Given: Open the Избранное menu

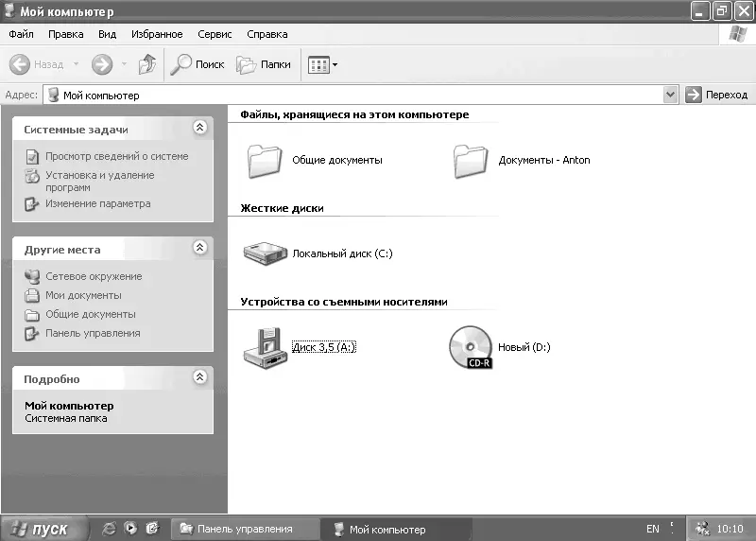Looking at the screenshot, I should pyautogui.click(x=157, y=34).
